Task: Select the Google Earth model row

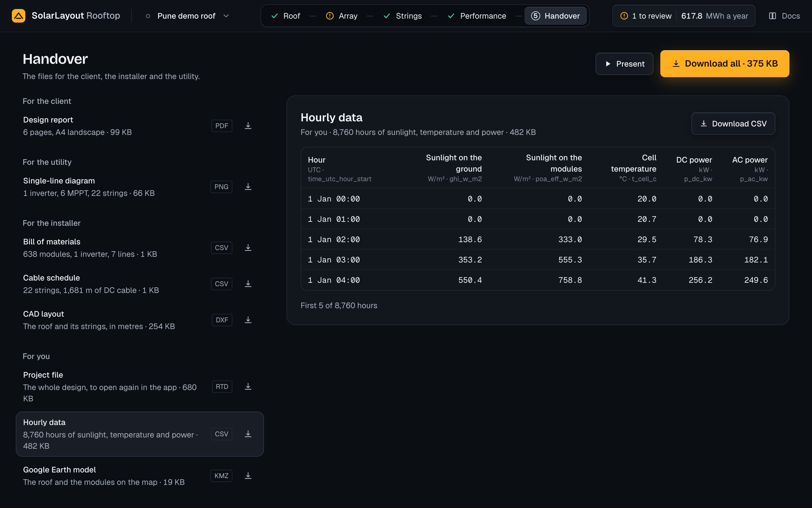Action: point(140,476)
